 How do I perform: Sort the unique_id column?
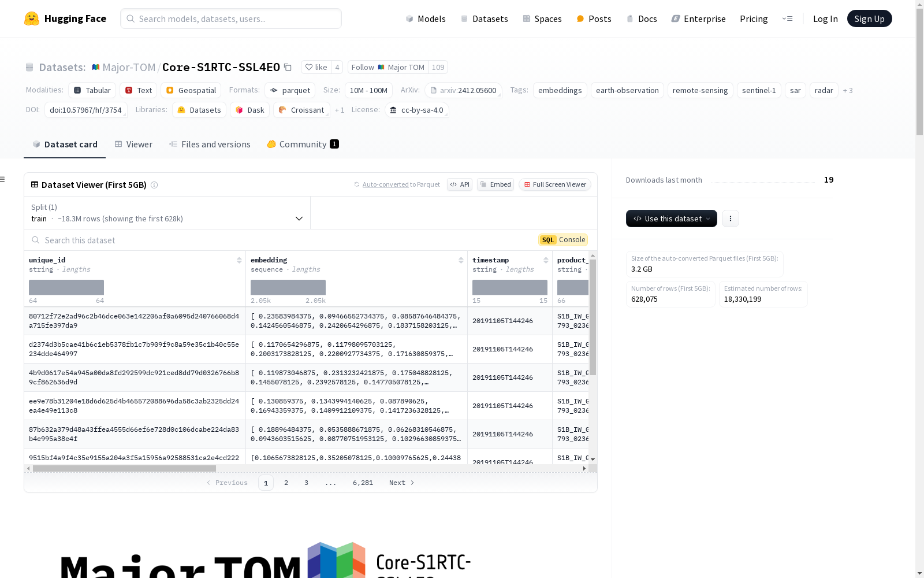239,261
